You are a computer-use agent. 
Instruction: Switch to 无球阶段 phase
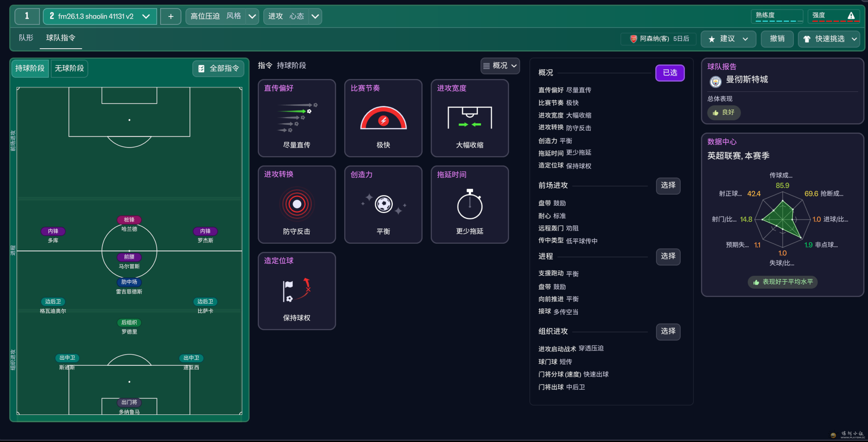69,69
